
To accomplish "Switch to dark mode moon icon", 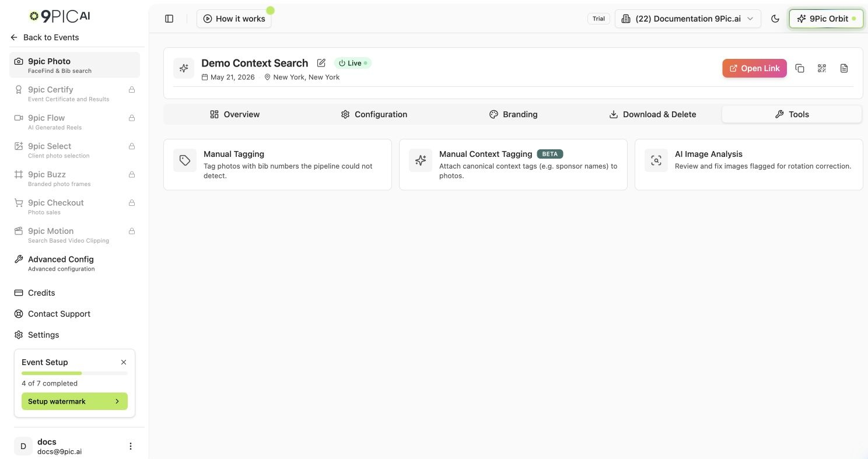I will (x=775, y=19).
